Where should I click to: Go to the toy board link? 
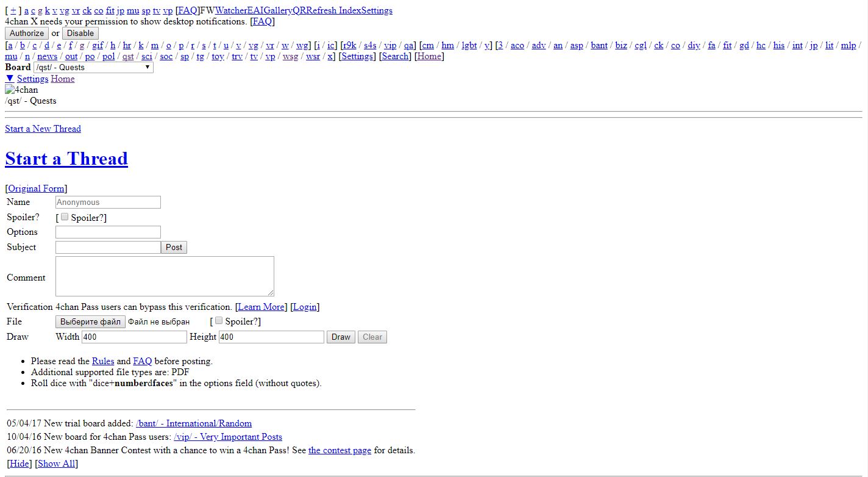(218, 56)
